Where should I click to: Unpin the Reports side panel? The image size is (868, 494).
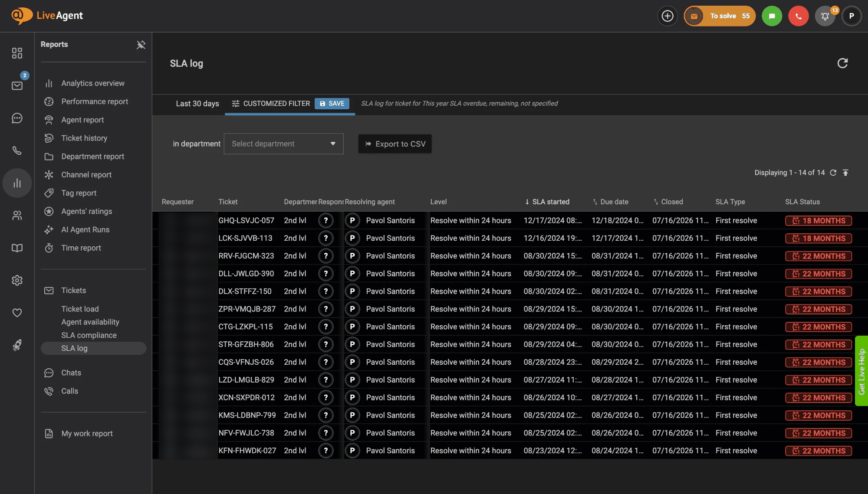[141, 45]
